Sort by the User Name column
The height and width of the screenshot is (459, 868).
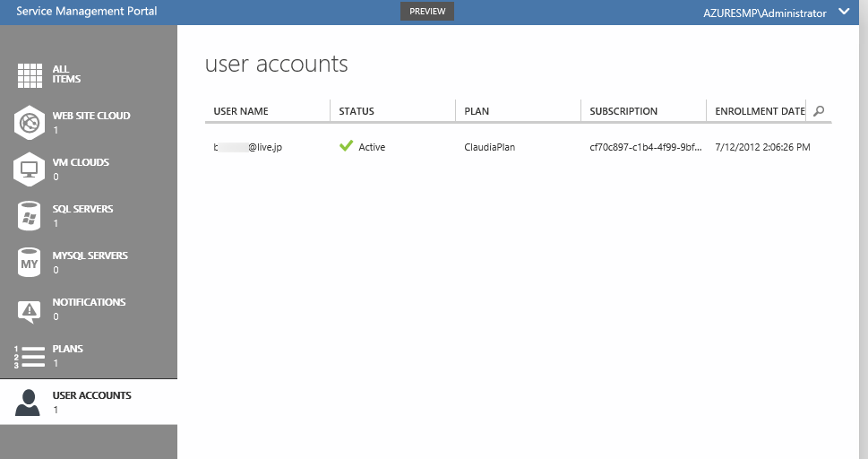pos(241,111)
